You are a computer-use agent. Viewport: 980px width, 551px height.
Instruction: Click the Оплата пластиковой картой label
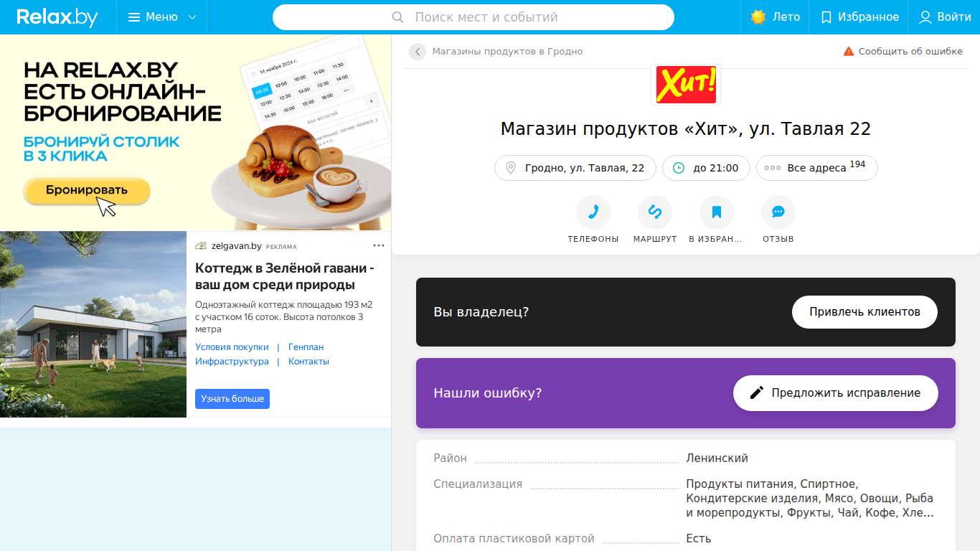point(514,539)
